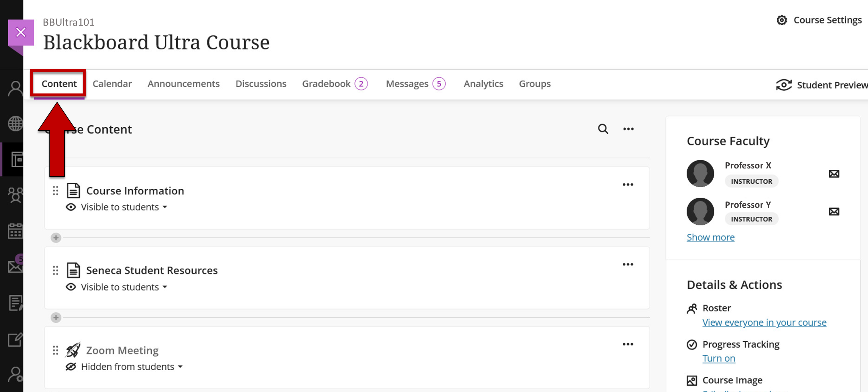This screenshot has width=868, height=392.
Task: Click the globe icon in left sidebar
Action: tap(15, 124)
